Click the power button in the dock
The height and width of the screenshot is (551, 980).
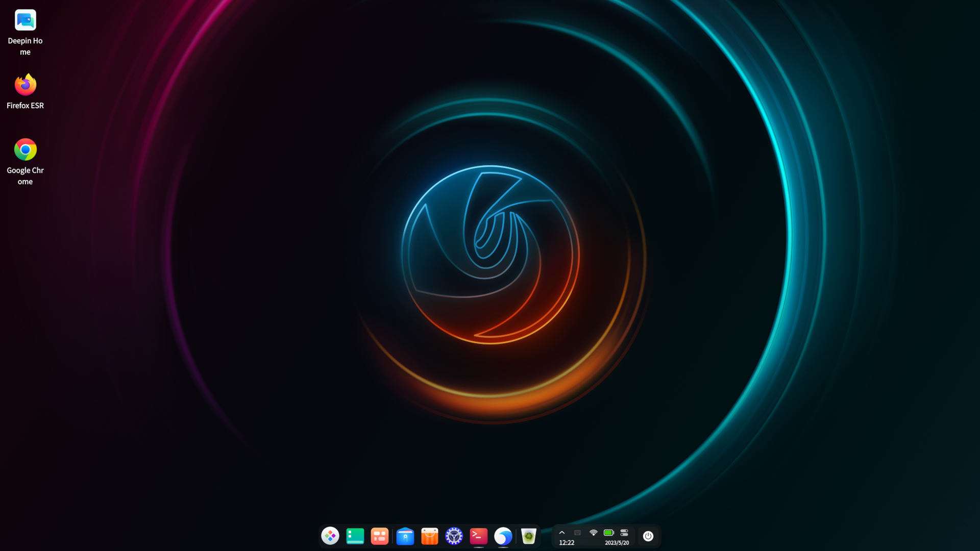pyautogui.click(x=648, y=536)
